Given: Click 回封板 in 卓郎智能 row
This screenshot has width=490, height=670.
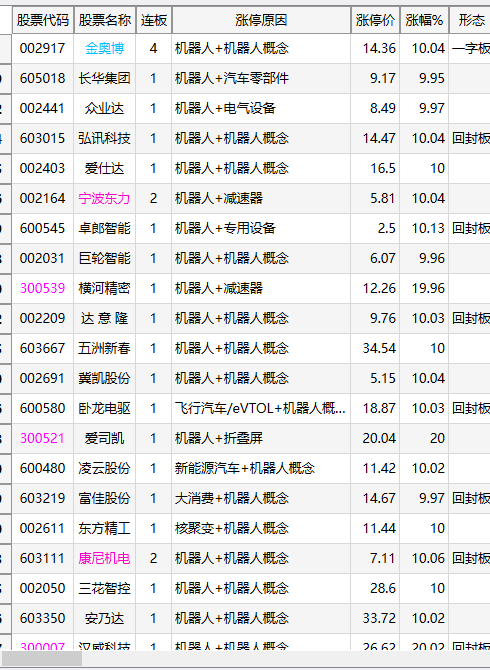Looking at the screenshot, I should point(471,228).
